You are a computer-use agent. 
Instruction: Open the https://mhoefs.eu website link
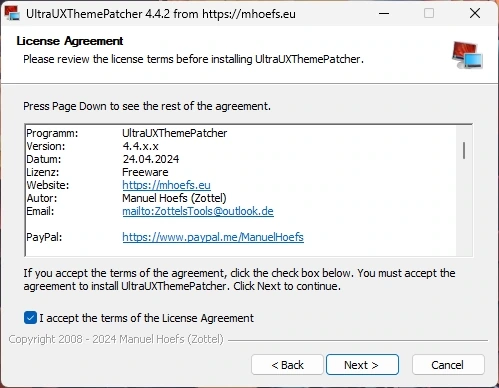tap(166, 185)
